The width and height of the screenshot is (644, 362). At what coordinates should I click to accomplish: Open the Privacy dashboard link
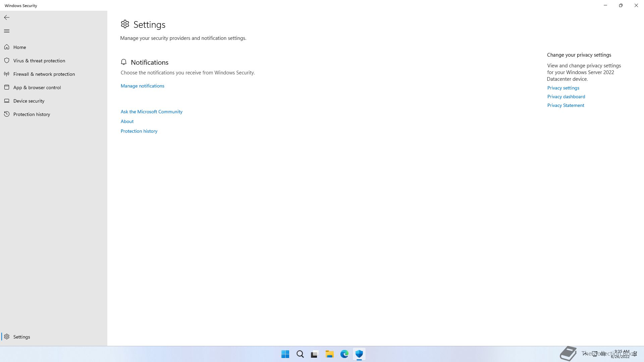pos(566,97)
